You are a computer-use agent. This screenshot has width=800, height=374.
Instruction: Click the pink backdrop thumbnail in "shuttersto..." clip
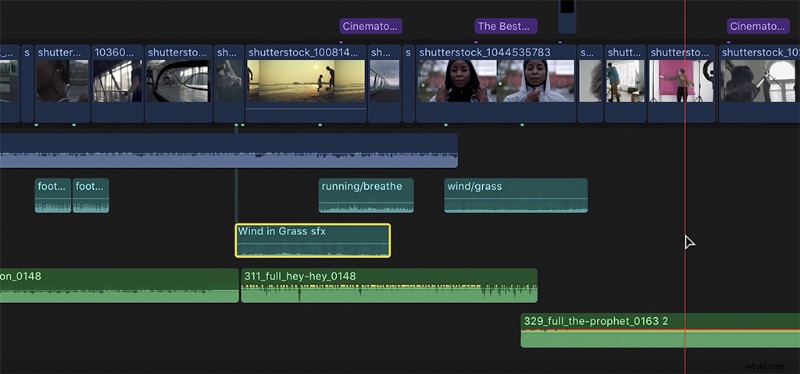[x=681, y=81]
